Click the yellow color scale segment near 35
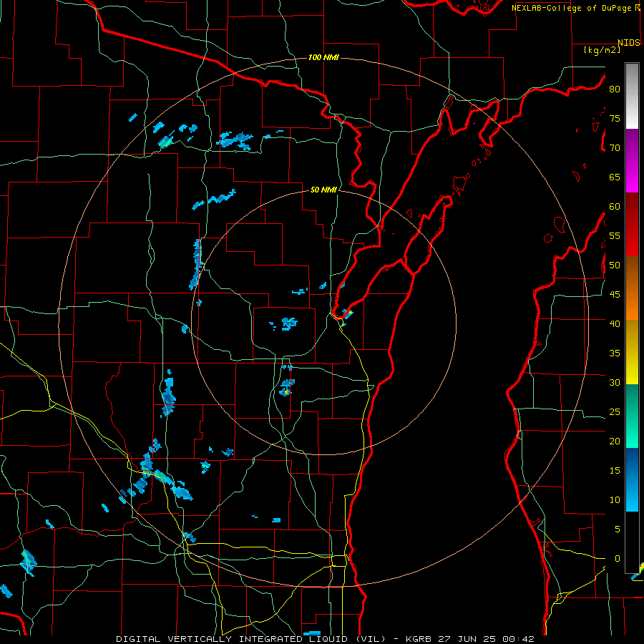The height and width of the screenshot is (644, 644). (x=632, y=352)
